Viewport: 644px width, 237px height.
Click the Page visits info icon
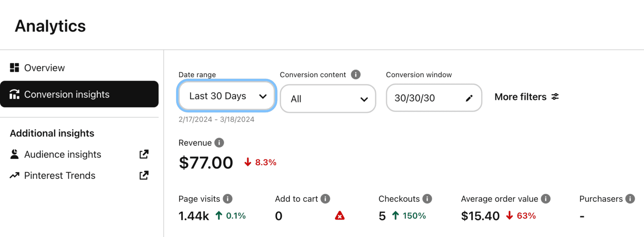[227, 199]
